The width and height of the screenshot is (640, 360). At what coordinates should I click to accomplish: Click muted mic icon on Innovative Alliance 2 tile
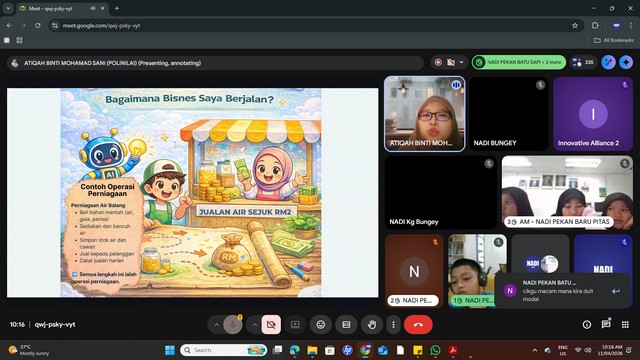tap(624, 85)
